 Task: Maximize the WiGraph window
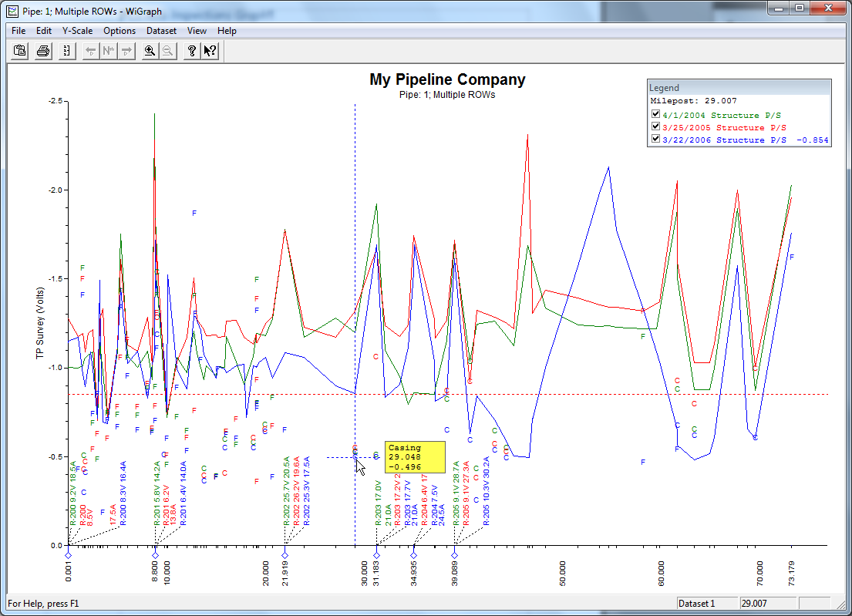[x=800, y=8]
